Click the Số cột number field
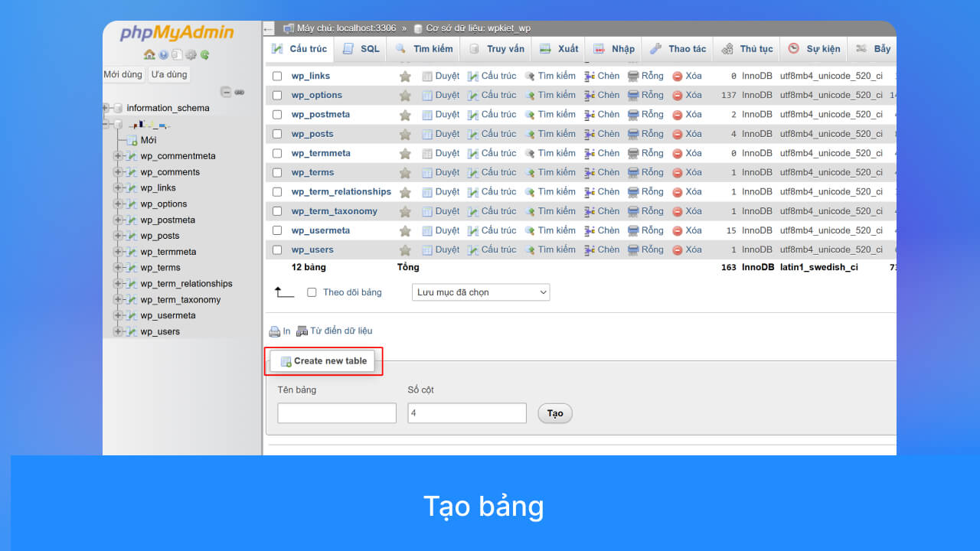The image size is (980, 551). (467, 413)
